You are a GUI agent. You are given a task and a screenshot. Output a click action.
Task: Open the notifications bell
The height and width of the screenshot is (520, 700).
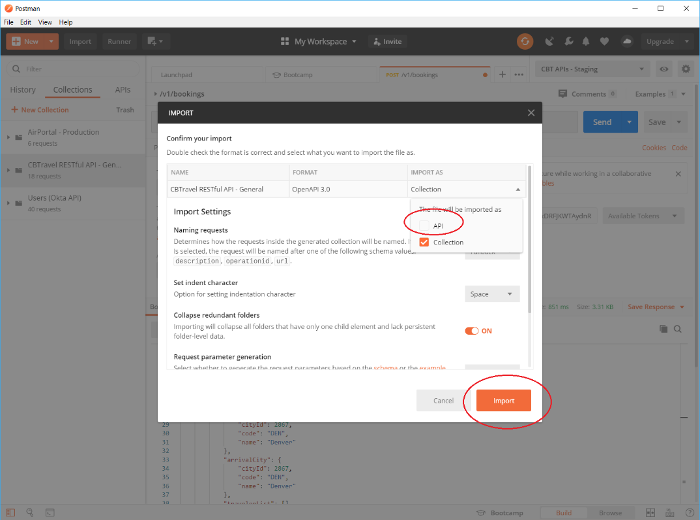pyautogui.click(x=586, y=42)
